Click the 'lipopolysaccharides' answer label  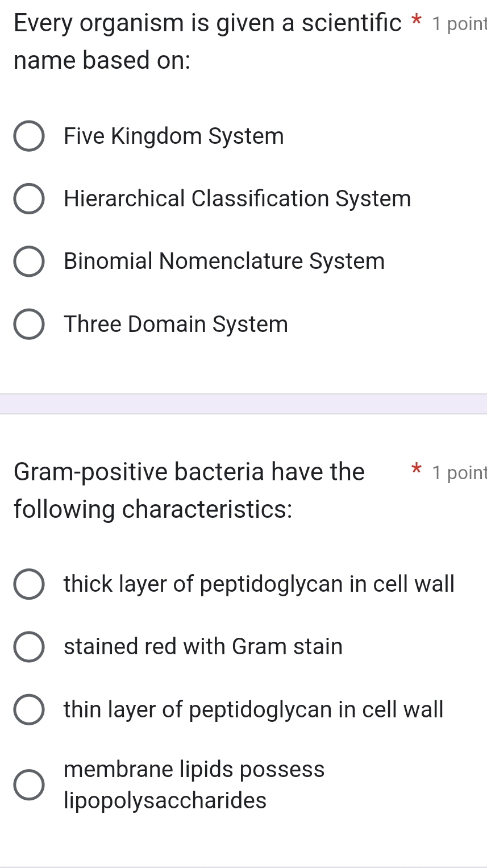pos(165,800)
